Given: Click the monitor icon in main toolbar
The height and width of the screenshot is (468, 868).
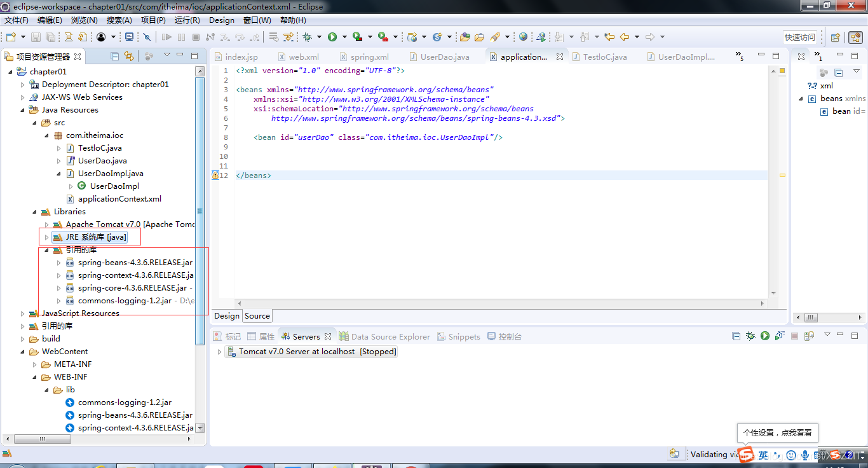Looking at the screenshot, I should [129, 37].
